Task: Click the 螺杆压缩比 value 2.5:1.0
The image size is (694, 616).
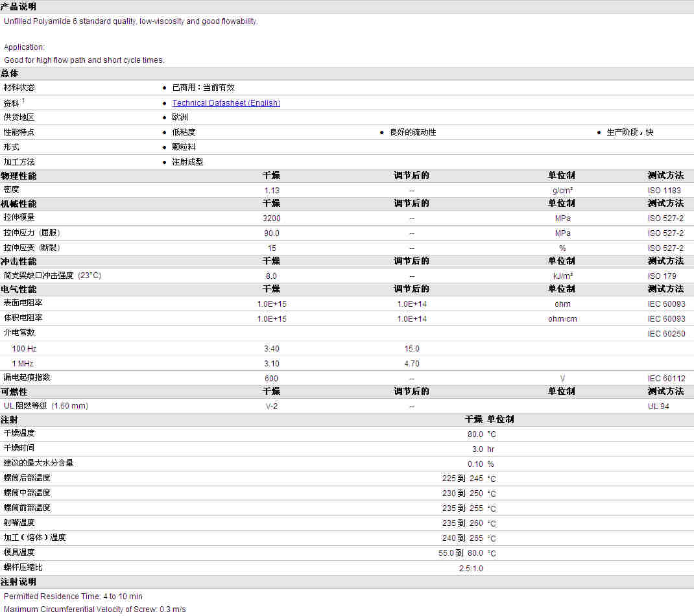Action: 470,569
